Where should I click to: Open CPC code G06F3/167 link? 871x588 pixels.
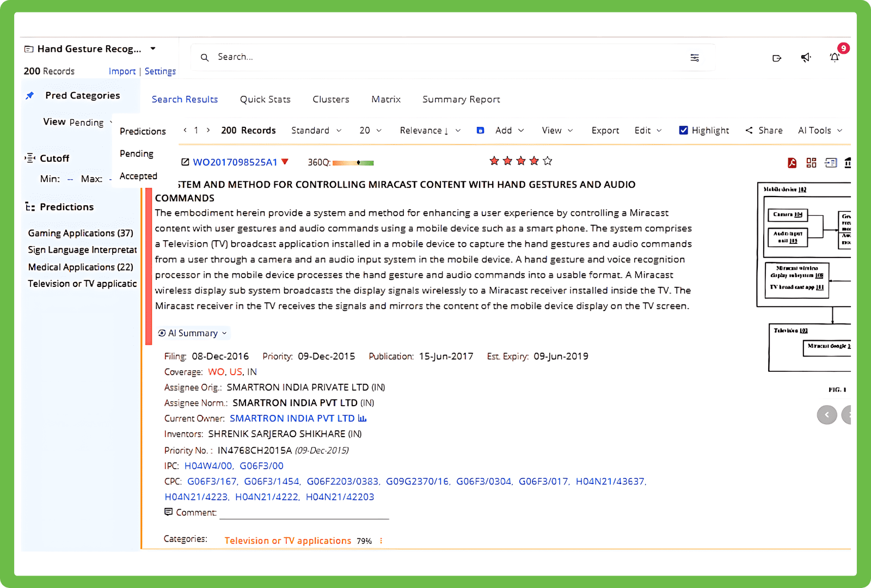click(x=212, y=481)
